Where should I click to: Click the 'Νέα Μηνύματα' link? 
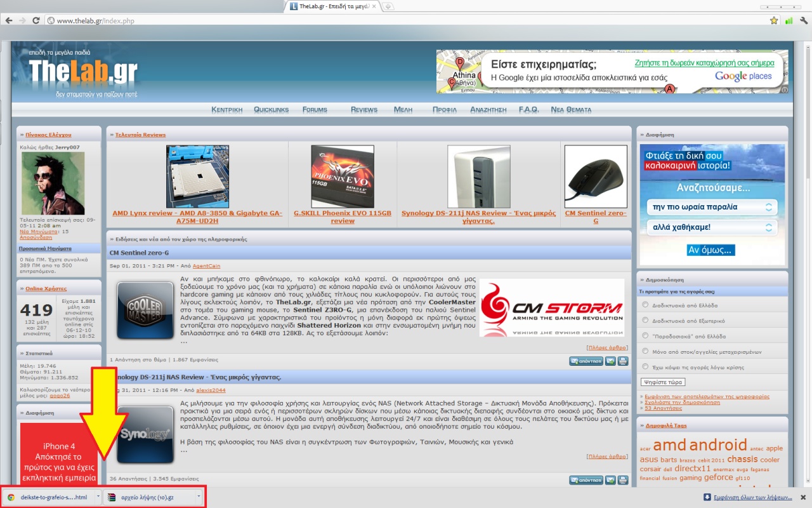pyautogui.click(x=38, y=232)
